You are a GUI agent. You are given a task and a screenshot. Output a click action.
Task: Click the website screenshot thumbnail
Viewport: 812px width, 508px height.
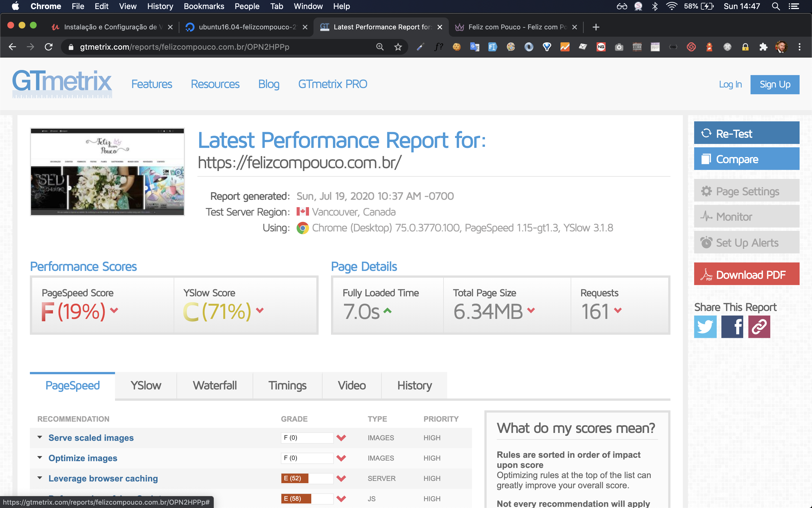107,172
